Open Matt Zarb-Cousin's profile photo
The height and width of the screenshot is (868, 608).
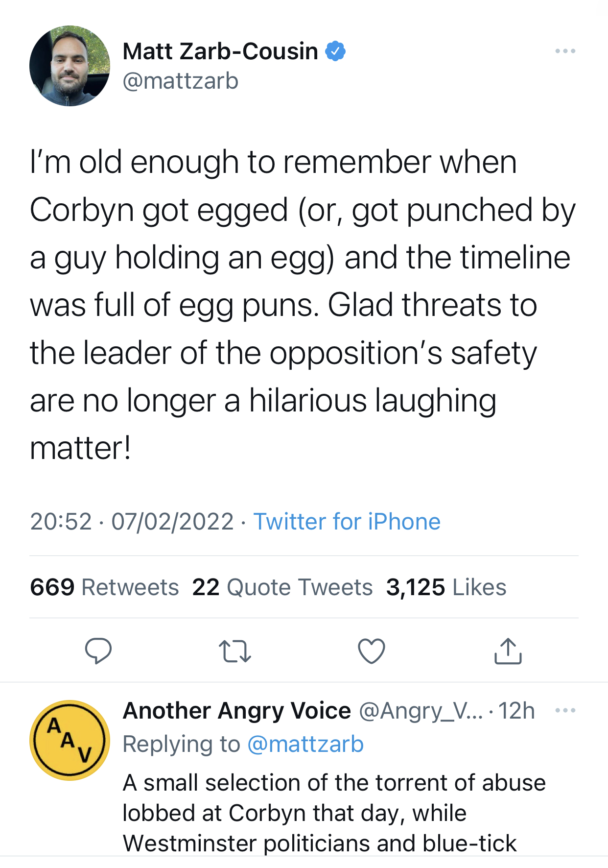tap(70, 66)
